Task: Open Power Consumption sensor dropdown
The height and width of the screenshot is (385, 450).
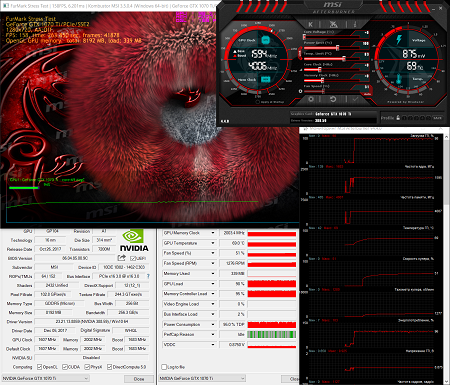Action: 213,324
